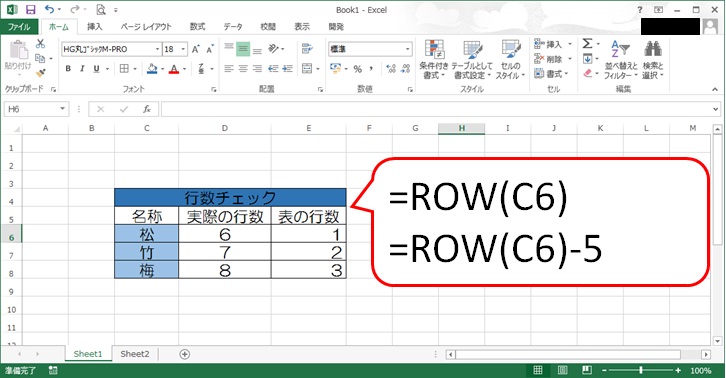Viewport: 726px width, 378px height.
Task: Cut selection with the scissors icon
Action: coord(40,44)
